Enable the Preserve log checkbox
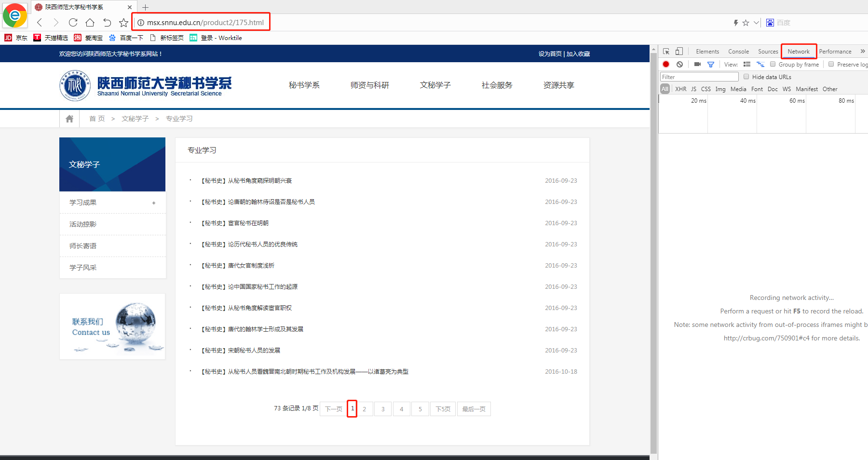This screenshot has width=868, height=460. coord(831,64)
